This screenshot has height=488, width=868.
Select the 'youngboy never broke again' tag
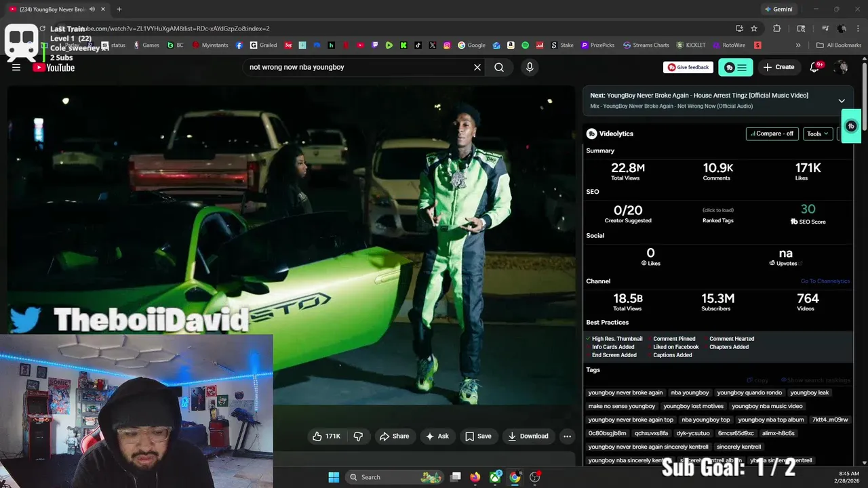click(x=625, y=392)
